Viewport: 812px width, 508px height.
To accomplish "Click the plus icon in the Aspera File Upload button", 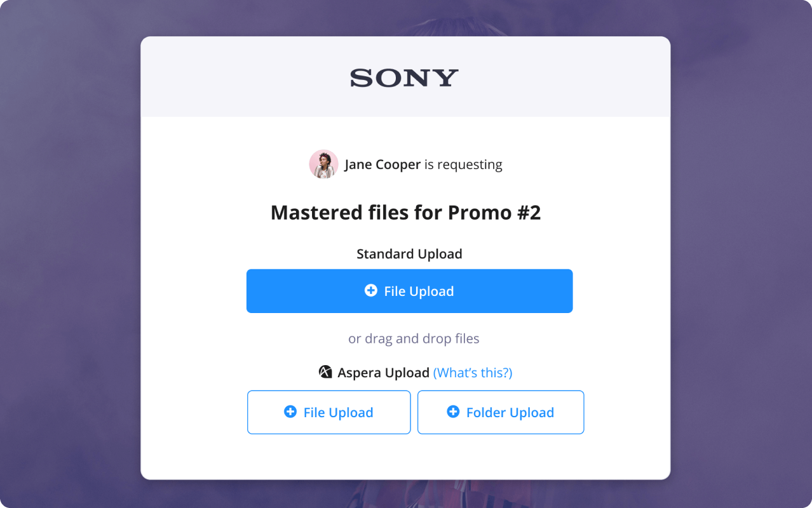I will pyautogui.click(x=290, y=412).
